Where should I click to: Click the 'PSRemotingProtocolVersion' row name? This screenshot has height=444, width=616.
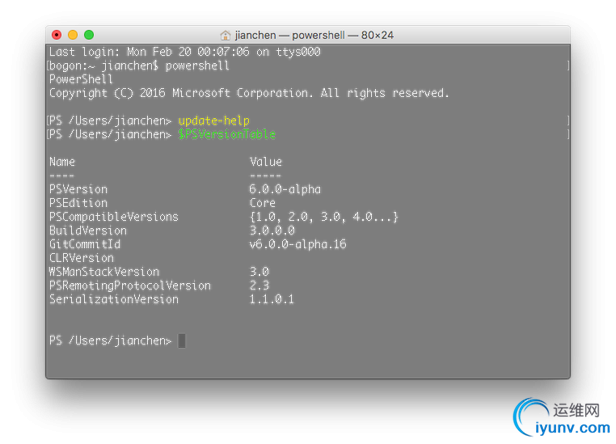click(x=130, y=286)
